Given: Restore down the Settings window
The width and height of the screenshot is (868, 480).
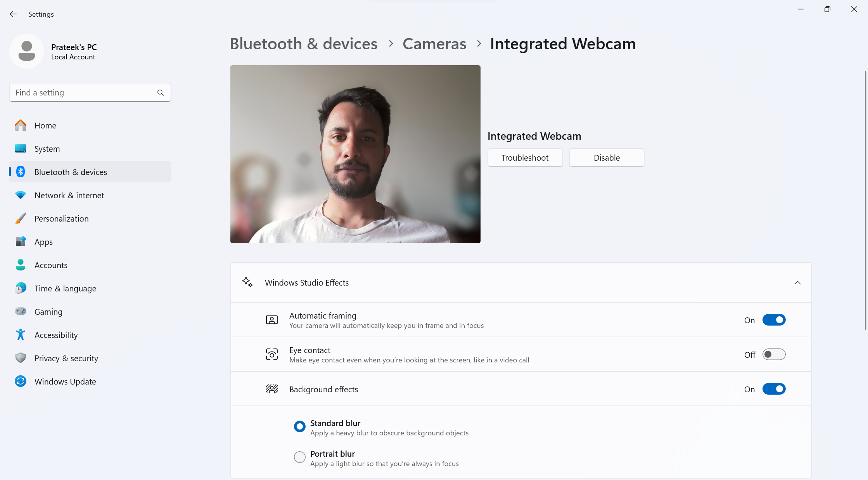Looking at the screenshot, I should [827, 9].
